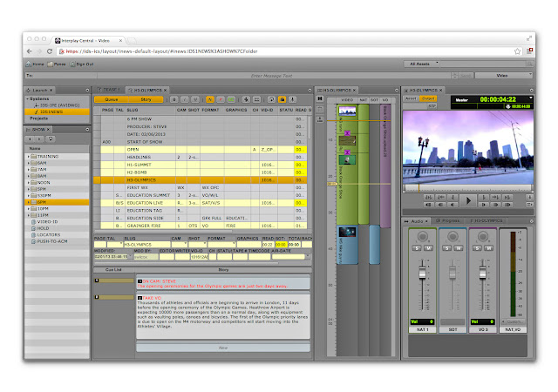Click the red P button in the queue toolbar

(221, 99)
